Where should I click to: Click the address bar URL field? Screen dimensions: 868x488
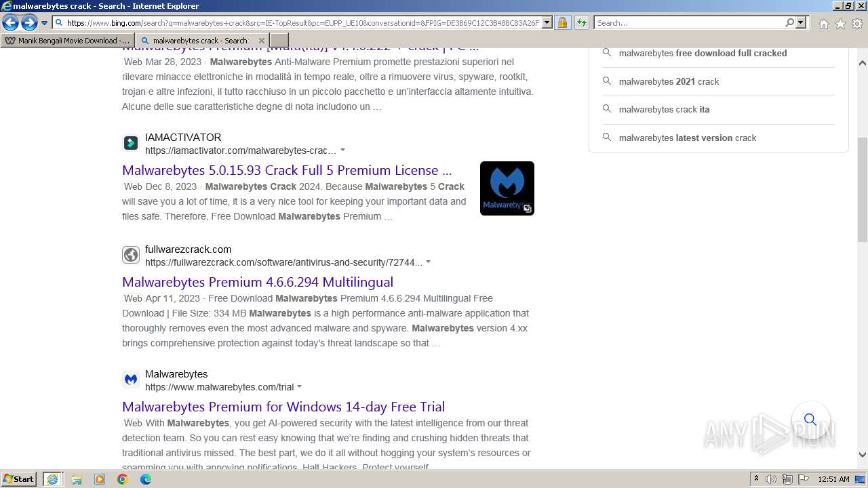(303, 22)
